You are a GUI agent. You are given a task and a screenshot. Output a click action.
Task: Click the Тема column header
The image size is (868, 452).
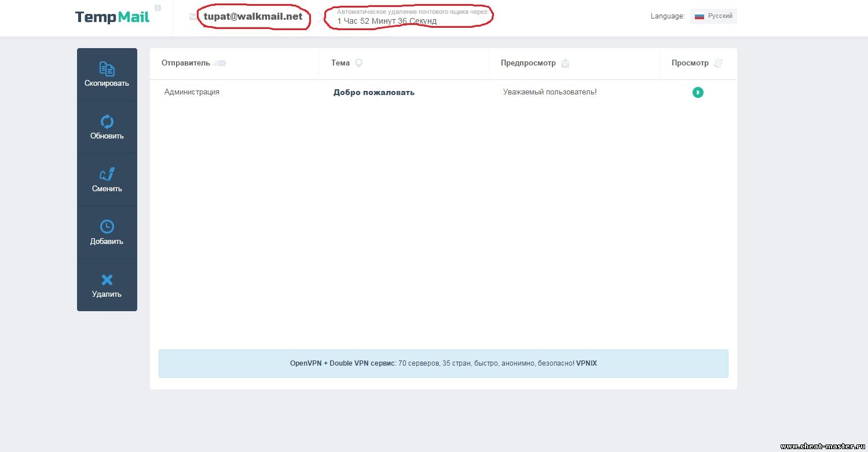[340, 63]
